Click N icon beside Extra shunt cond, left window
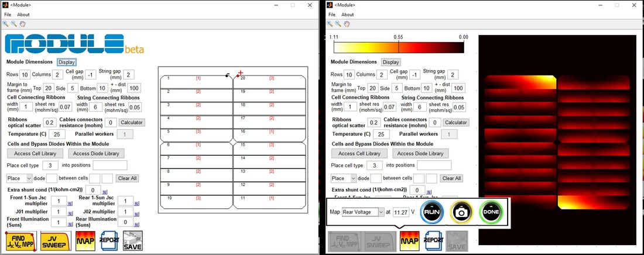 (x=105, y=192)
